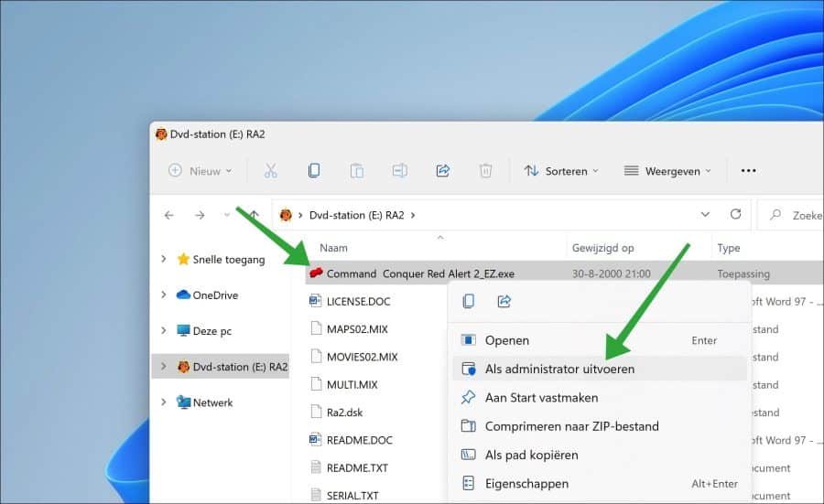Viewport: 824px width, 504px height.
Task: Sort by the Naam column header
Action: click(333, 248)
